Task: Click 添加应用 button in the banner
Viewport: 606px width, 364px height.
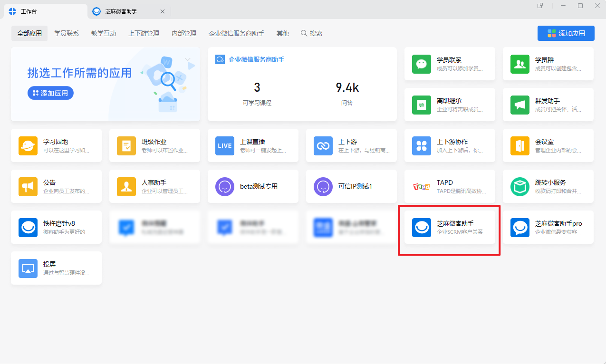Action: click(50, 93)
